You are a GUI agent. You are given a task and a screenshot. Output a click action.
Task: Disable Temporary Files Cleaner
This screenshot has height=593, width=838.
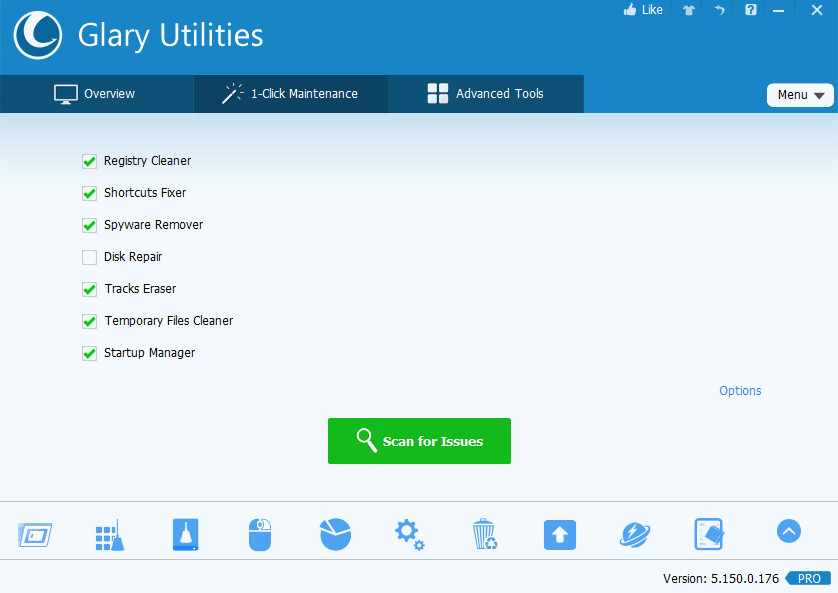click(x=89, y=321)
